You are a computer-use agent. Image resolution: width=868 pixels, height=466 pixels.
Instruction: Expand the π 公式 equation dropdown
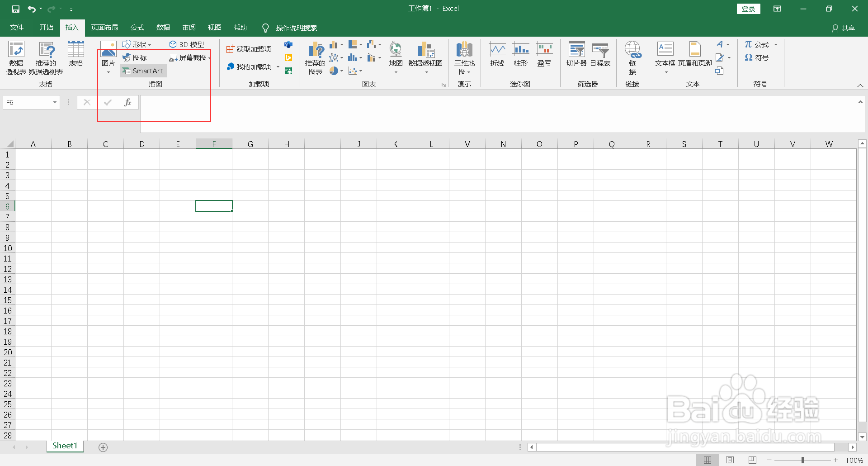[x=776, y=44]
